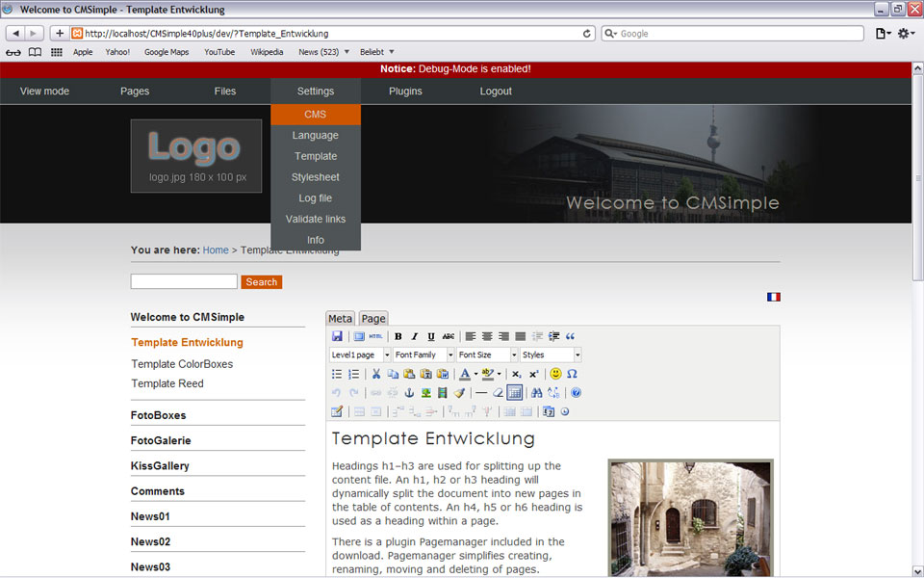Show Top Sites from the bookmarks bar grid icon
This screenshot has height=578, width=924.
57,52
